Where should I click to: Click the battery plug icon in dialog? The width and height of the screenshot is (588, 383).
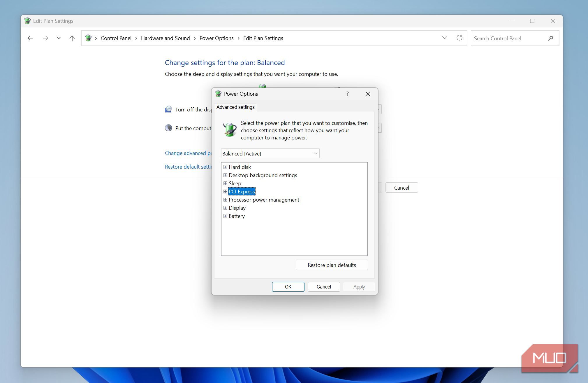click(x=230, y=129)
